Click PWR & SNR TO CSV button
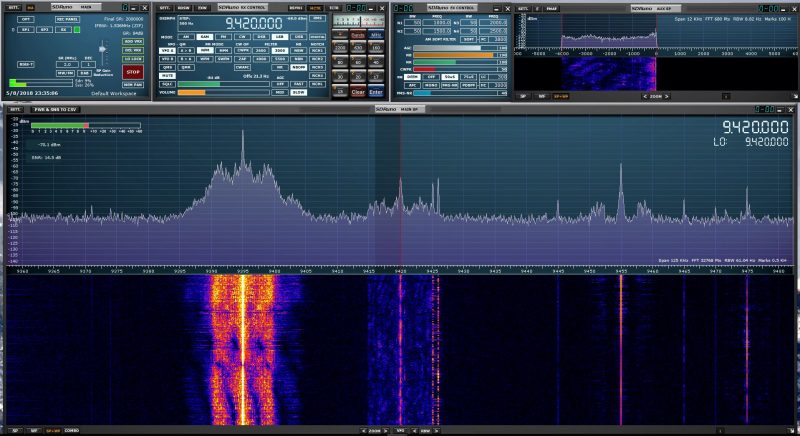 55,110
